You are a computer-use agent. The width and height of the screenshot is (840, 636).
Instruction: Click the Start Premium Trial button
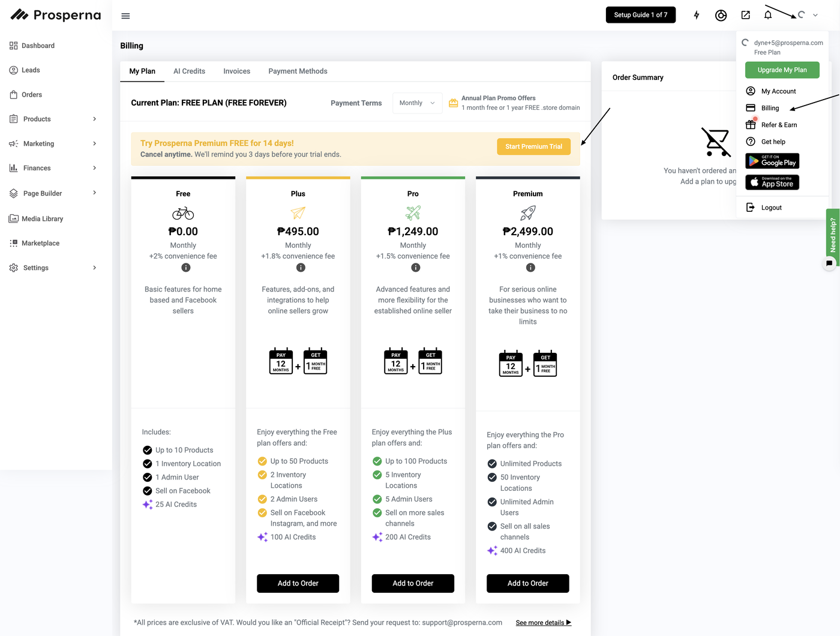pos(533,146)
